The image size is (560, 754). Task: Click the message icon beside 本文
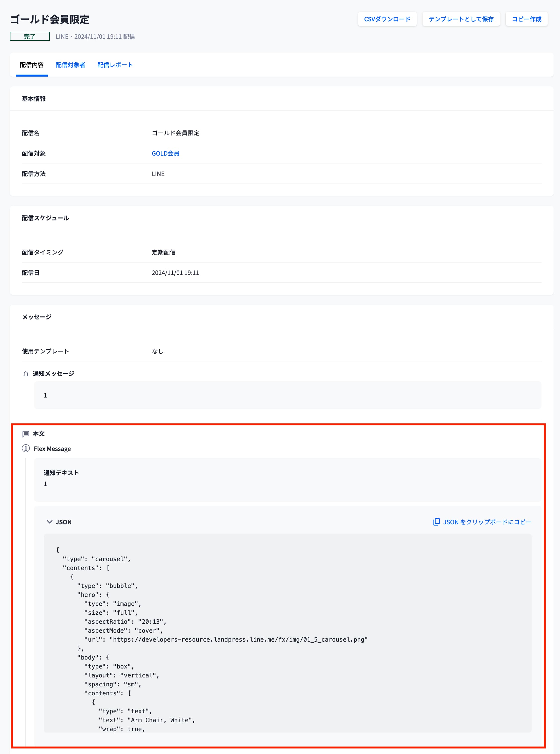pos(26,434)
